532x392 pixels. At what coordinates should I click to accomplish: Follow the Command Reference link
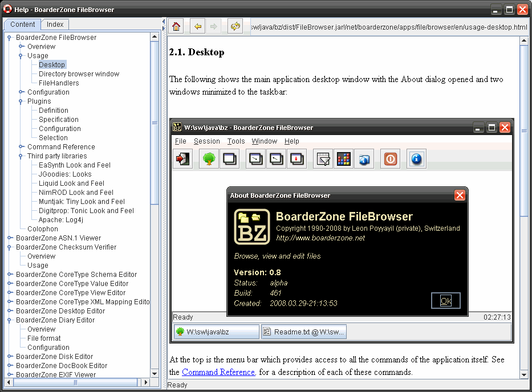point(219,372)
